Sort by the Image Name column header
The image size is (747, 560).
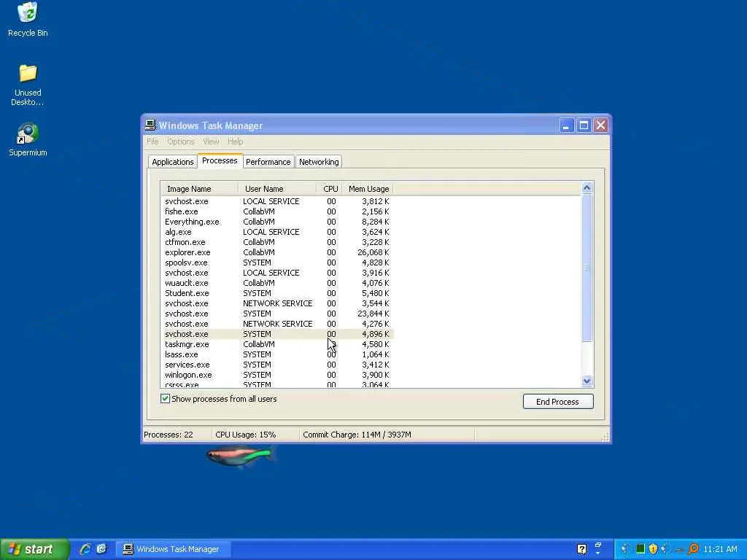click(199, 189)
